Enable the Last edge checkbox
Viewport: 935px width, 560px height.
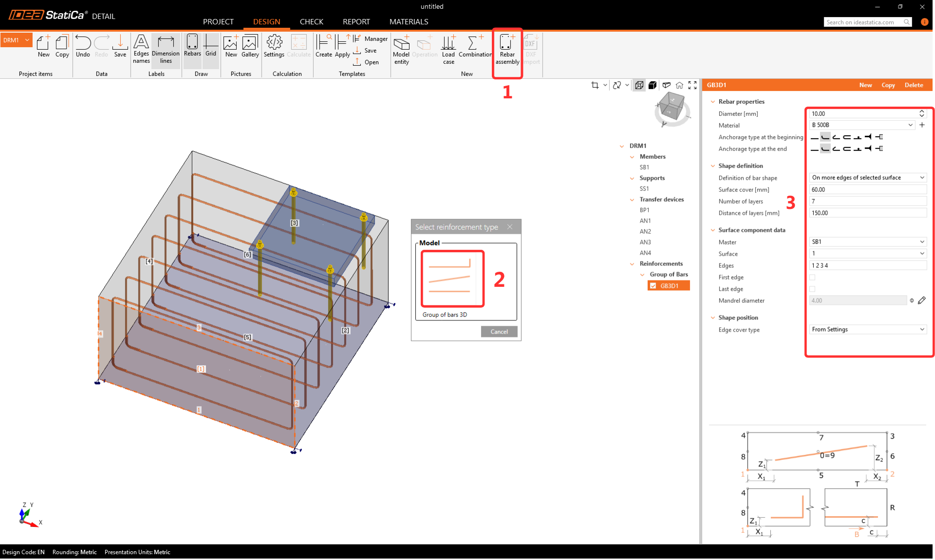(x=812, y=289)
